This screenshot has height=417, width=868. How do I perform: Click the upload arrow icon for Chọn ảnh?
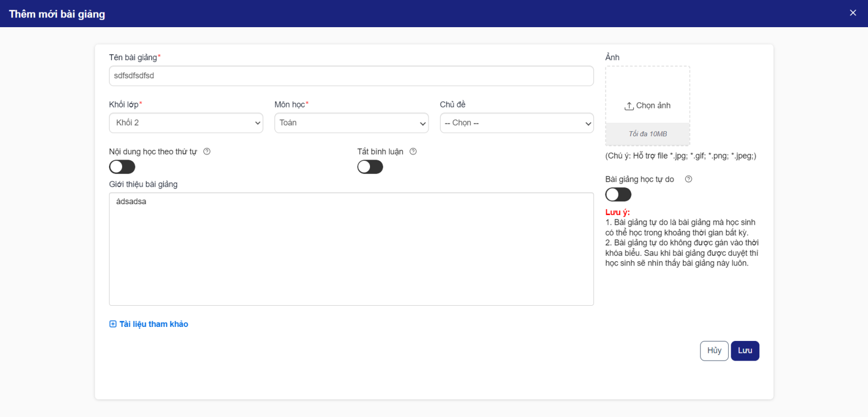629,106
